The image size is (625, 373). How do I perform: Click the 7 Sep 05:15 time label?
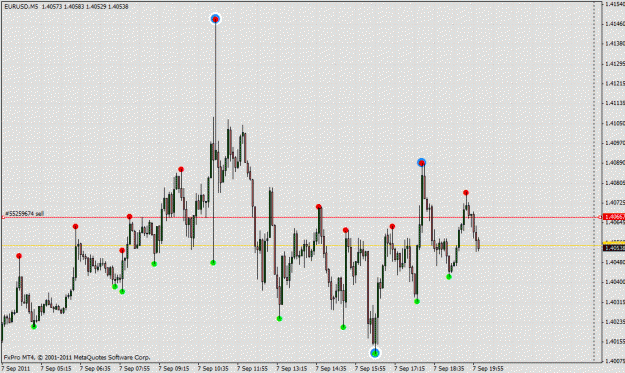[56, 369]
